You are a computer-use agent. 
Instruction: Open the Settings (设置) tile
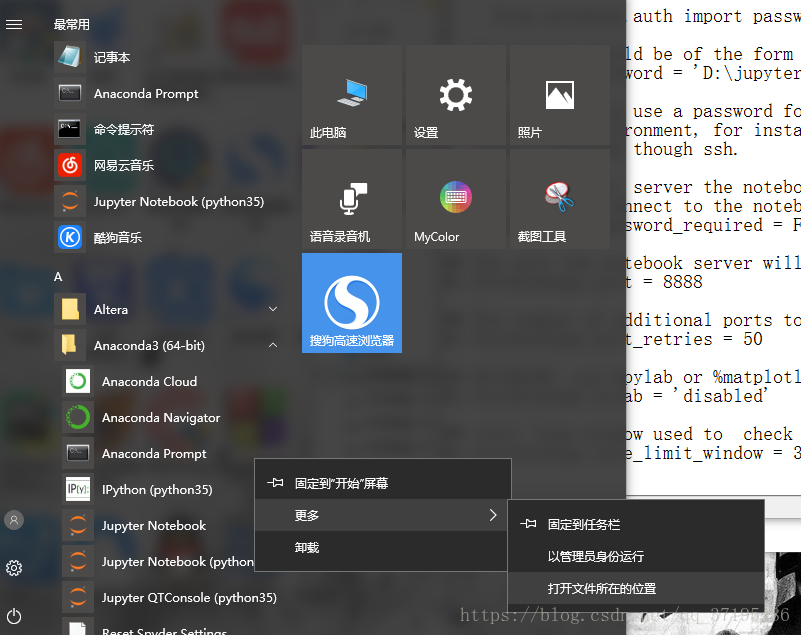[456, 95]
